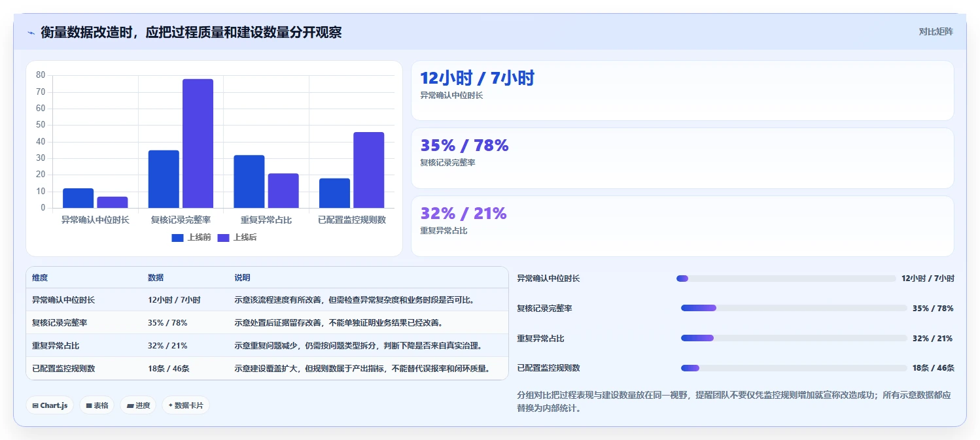Select table cell 异常确认中位时长 in 维度 column
This screenshot has height=440, width=980.
(63, 300)
